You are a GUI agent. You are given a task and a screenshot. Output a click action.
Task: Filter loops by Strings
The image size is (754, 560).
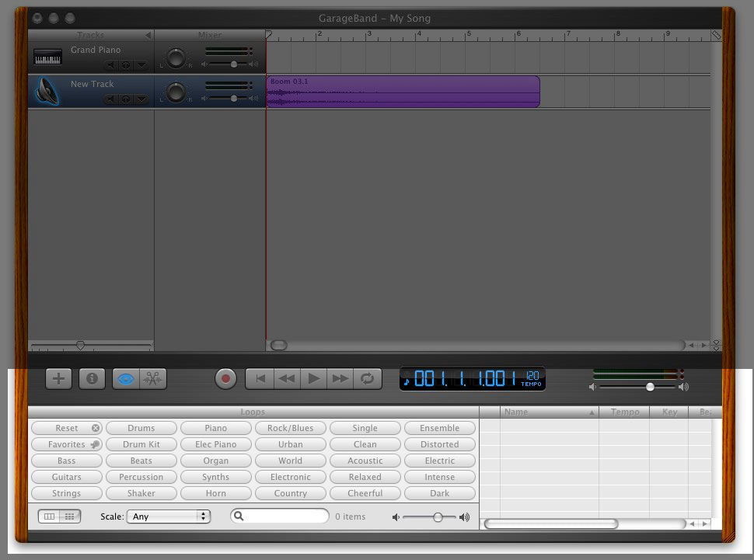[66, 493]
